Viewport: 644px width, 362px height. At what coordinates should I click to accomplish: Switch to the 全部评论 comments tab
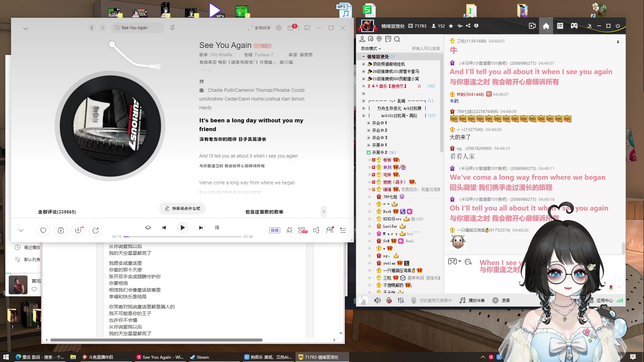(57, 212)
